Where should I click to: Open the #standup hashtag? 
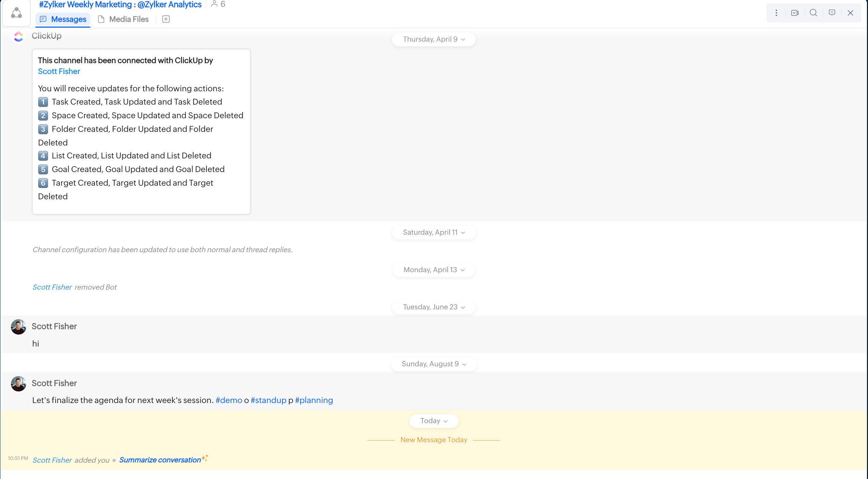click(x=268, y=400)
